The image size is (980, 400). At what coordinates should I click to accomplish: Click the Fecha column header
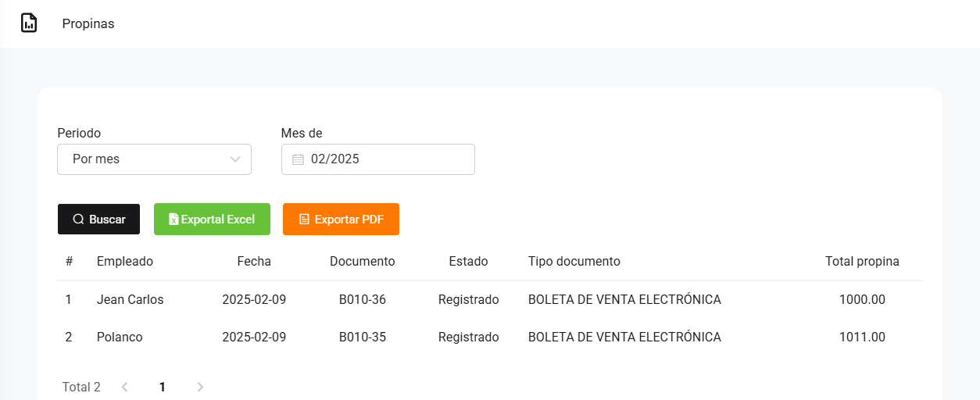pos(254,262)
